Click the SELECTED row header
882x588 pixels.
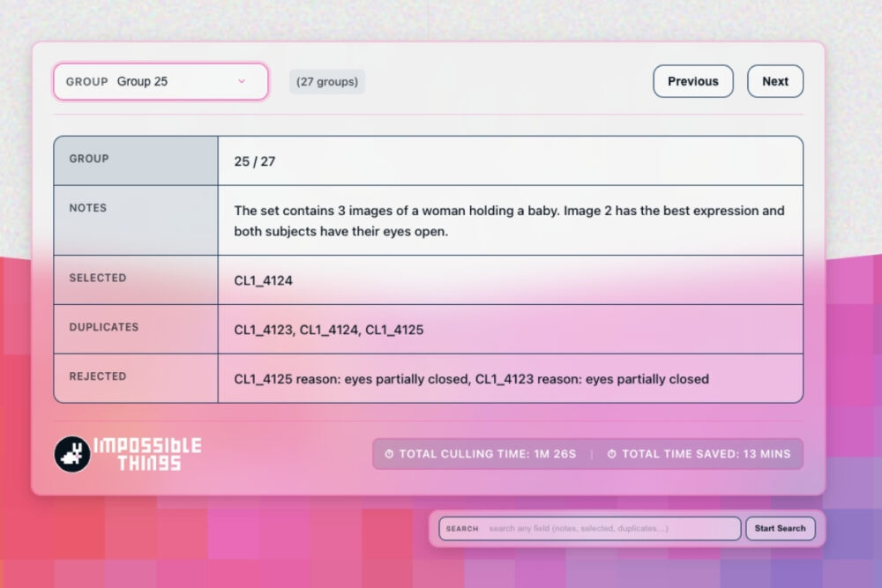click(98, 278)
